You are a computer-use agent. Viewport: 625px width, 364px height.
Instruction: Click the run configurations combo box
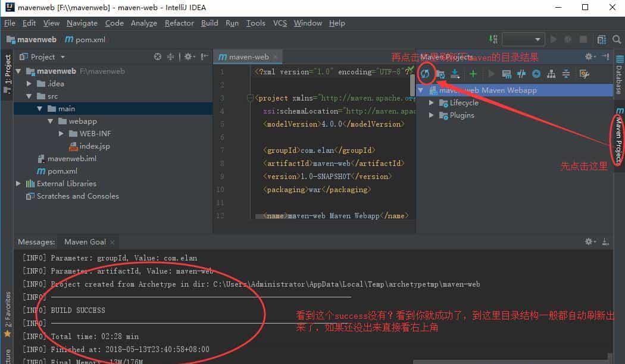[523, 39]
